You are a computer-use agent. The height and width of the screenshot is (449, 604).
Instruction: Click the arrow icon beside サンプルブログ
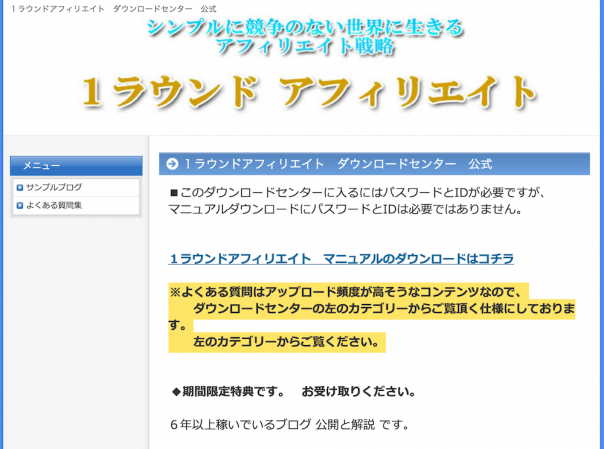(x=20, y=188)
